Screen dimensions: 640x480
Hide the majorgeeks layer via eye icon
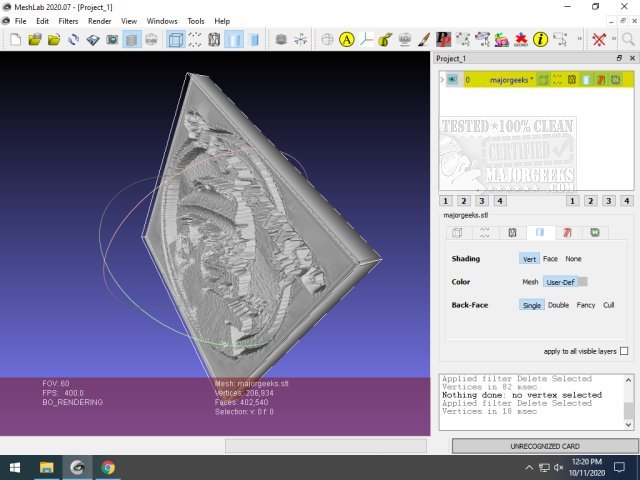coord(452,79)
